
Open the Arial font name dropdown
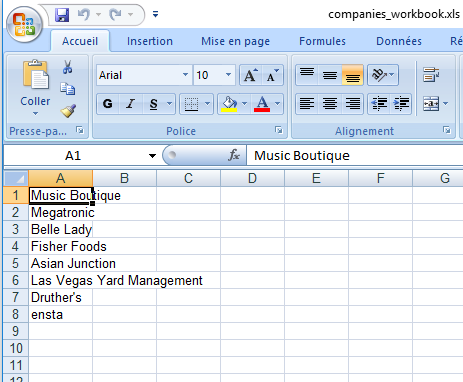[185, 75]
